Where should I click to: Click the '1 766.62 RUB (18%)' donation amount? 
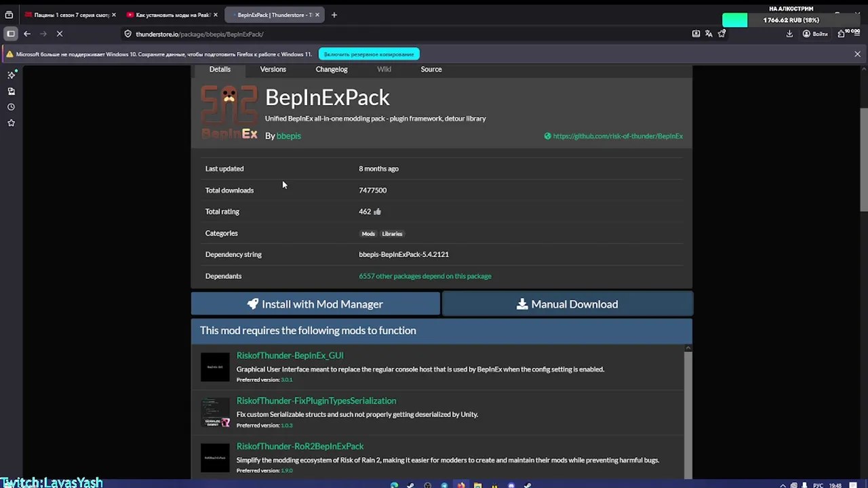pyautogui.click(x=791, y=20)
